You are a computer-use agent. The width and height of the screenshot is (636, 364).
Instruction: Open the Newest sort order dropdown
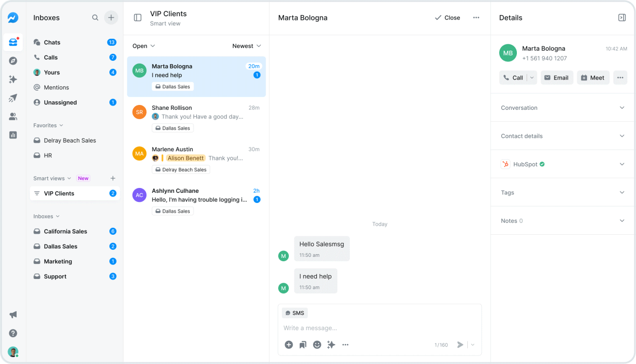(x=247, y=46)
